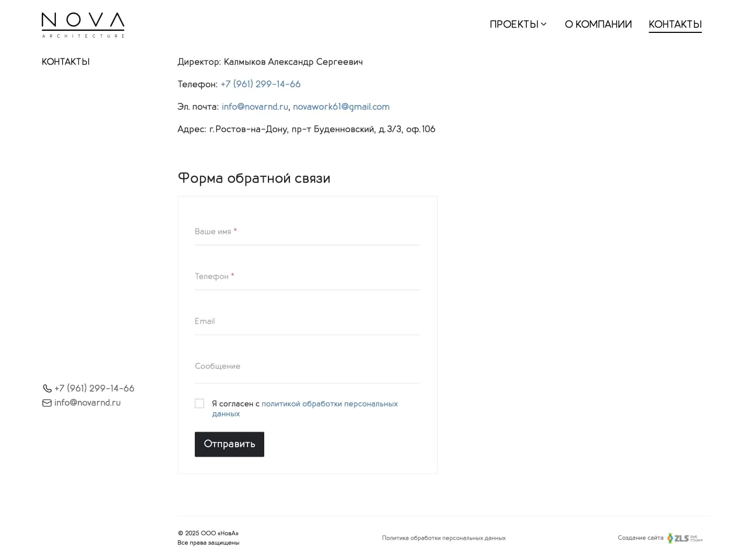752x560 pixels.
Task: Click the phone icon in the sidebar
Action: pyautogui.click(x=47, y=388)
